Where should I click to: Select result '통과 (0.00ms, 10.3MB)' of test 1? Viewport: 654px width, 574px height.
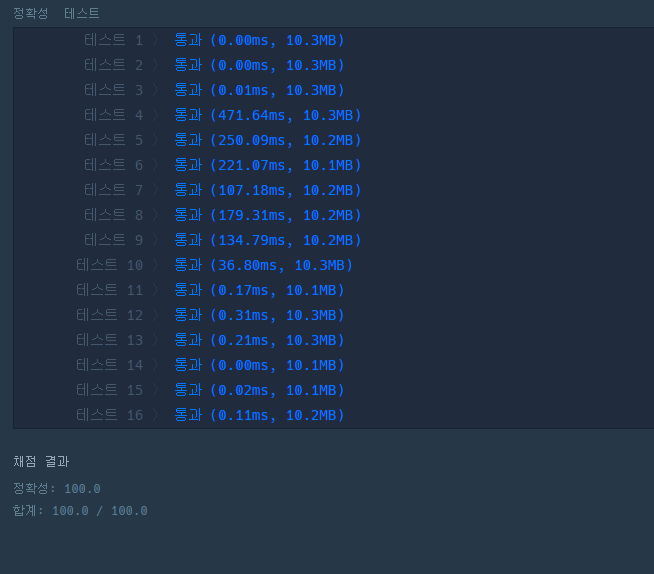pos(259,40)
